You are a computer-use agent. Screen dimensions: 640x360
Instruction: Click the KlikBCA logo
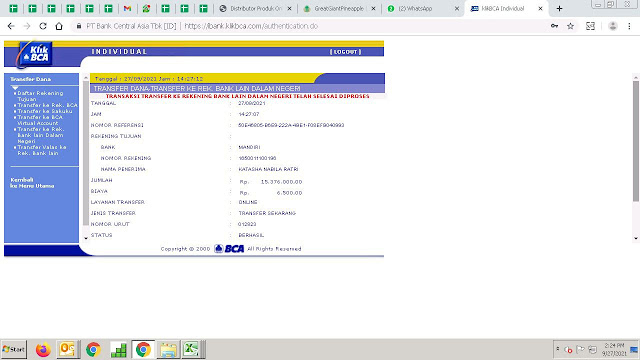coord(35,54)
